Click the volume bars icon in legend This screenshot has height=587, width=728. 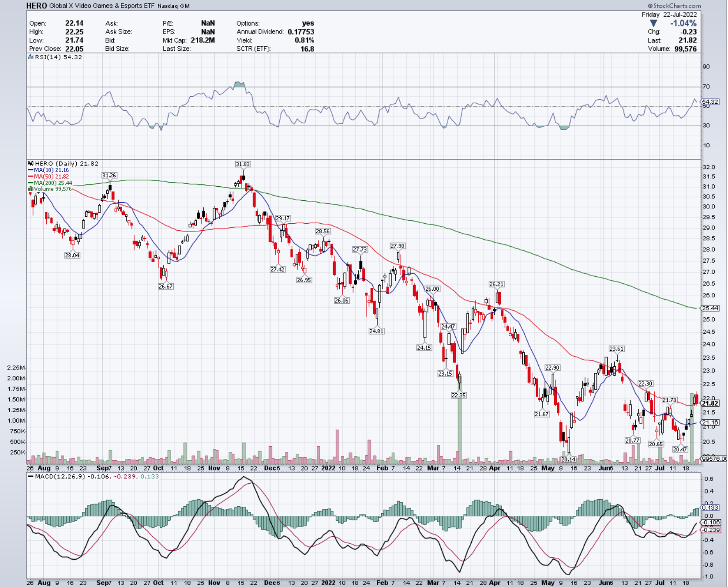click(31, 189)
